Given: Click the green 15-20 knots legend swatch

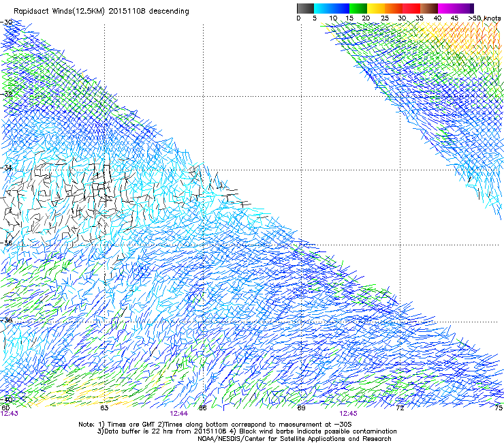Looking at the screenshot, I should click(x=358, y=8).
